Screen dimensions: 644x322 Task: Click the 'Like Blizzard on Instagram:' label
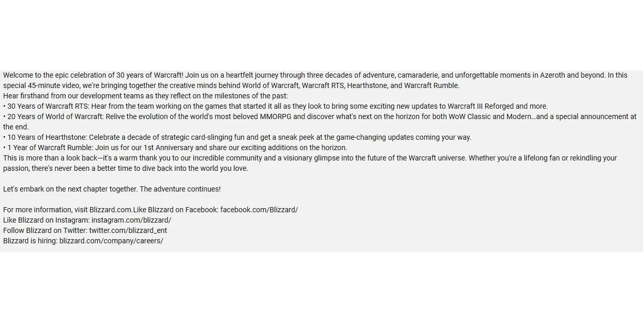point(46,220)
